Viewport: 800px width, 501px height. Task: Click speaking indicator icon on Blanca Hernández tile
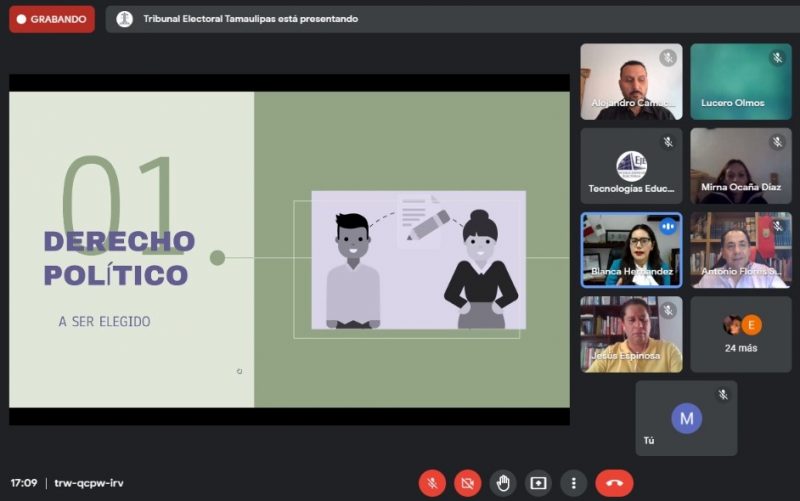(x=668, y=227)
